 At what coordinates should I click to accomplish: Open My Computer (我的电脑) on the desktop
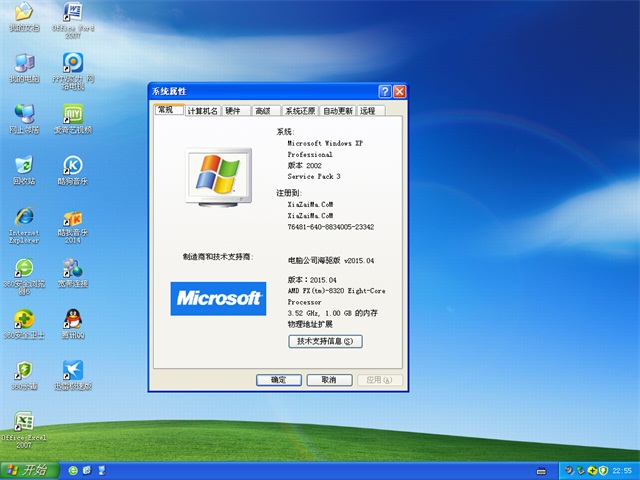(x=24, y=63)
